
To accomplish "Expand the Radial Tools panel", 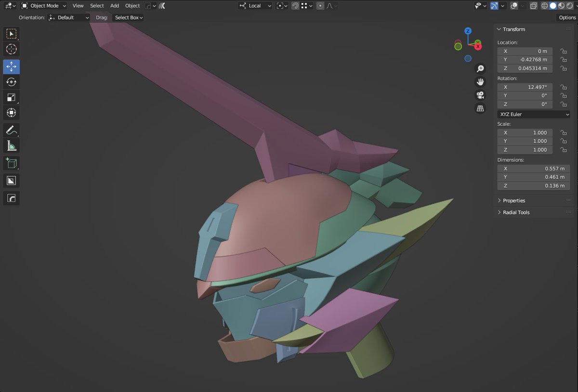I will click(x=516, y=212).
